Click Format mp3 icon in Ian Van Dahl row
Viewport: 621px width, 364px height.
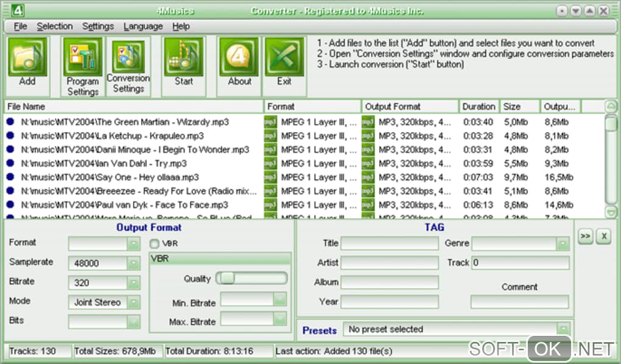click(x=270, y=163)
